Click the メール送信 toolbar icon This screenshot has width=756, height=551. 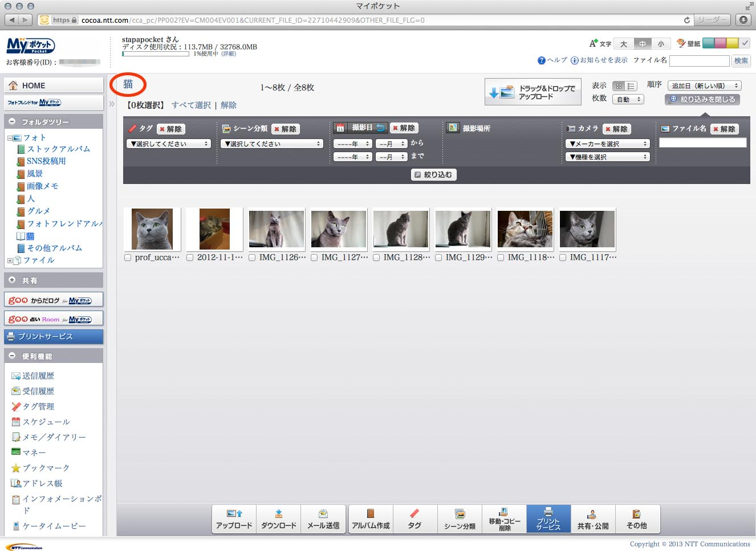point(323,513)
